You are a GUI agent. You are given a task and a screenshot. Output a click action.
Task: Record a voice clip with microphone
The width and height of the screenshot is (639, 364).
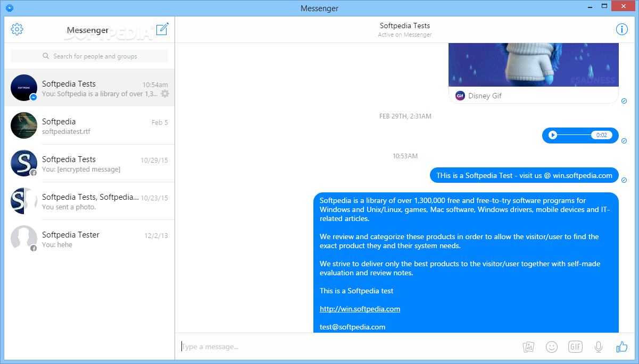click(599, 347)
